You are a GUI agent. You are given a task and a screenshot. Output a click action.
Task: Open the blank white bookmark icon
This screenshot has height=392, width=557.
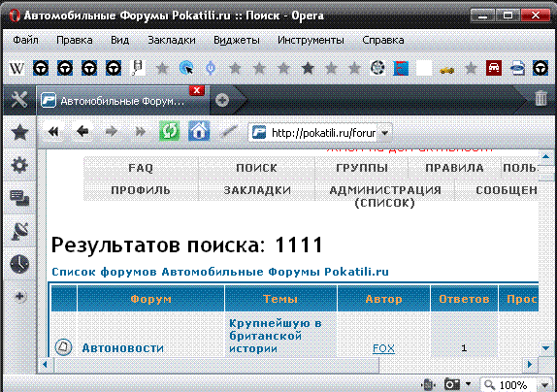pos(424,68)
